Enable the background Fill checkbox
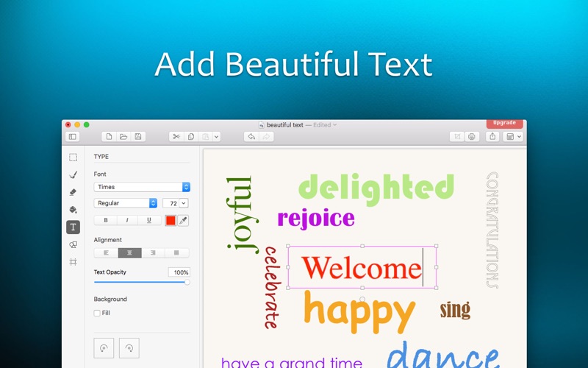This screenshot has height=368, width=588. (97, 313)
